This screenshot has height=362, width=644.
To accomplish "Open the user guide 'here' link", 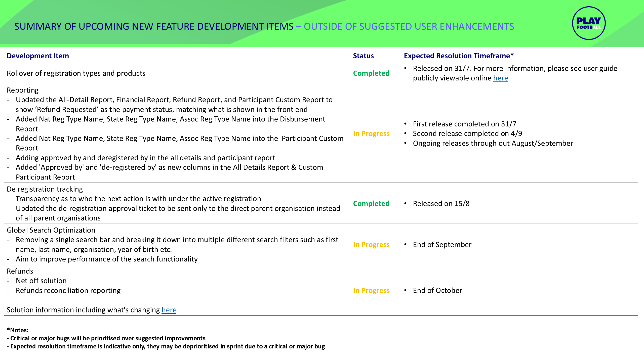I will pyautogui.click(x=500, y=78).
